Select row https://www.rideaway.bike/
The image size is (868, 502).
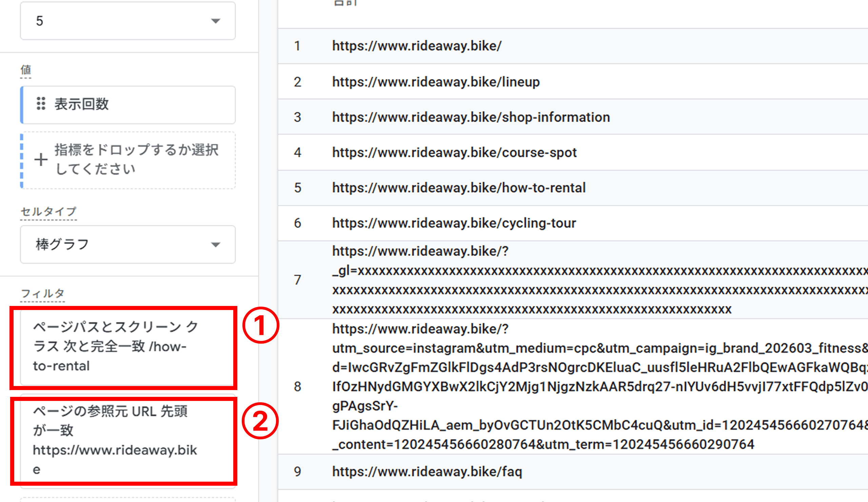click(573, 46)
